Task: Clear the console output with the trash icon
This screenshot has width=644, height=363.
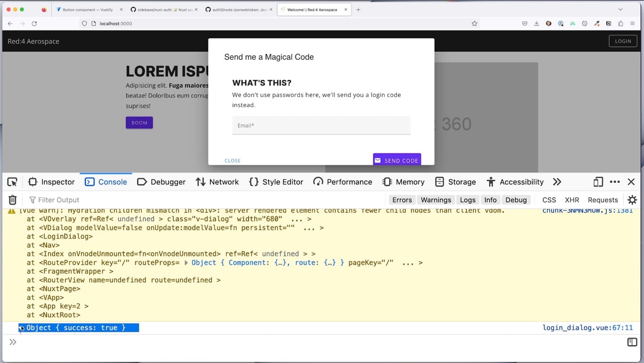Action: click(12, 199)
